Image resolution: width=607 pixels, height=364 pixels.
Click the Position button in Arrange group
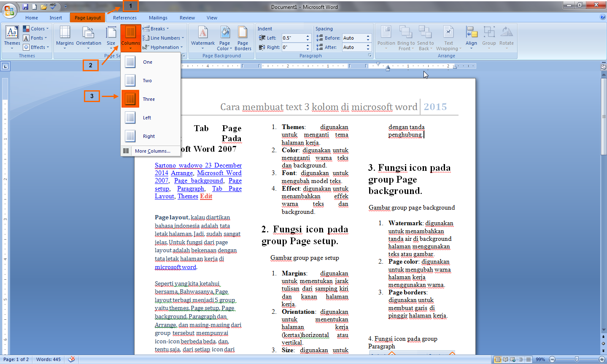[386, 38]
